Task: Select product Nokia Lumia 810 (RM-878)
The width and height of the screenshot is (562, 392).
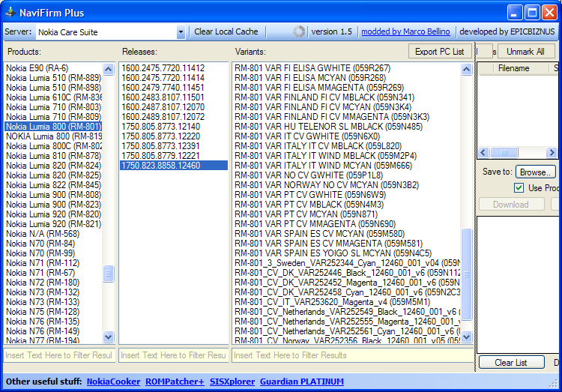Action: click(53, 156)
